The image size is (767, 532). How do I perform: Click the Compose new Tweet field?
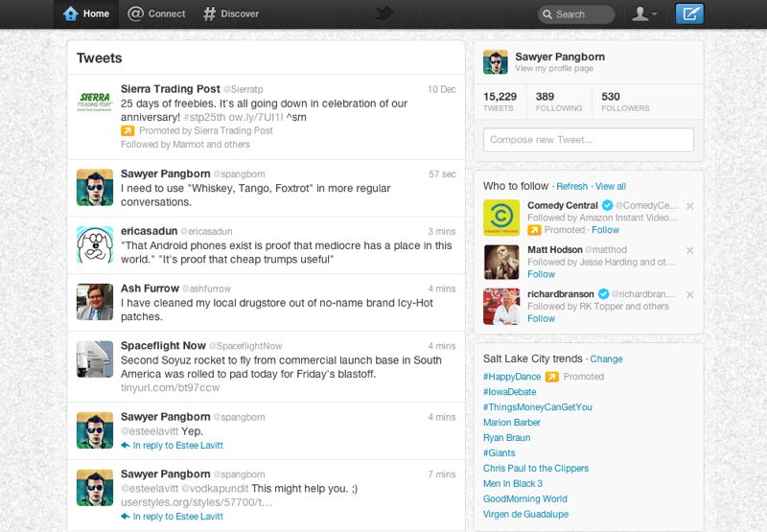(589, 140)
